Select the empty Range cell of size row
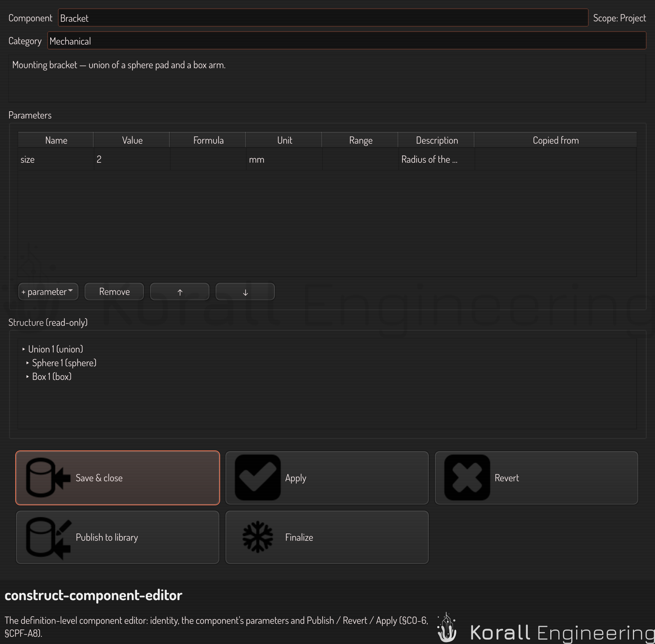This screenshot has height=644, width=655. [360, 159]
